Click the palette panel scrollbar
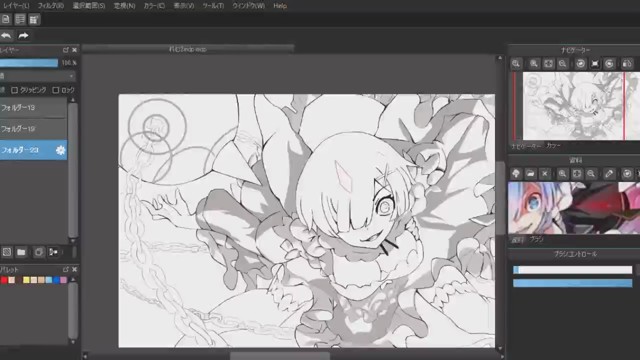The image size is (640, 360). tap(73, 310)
